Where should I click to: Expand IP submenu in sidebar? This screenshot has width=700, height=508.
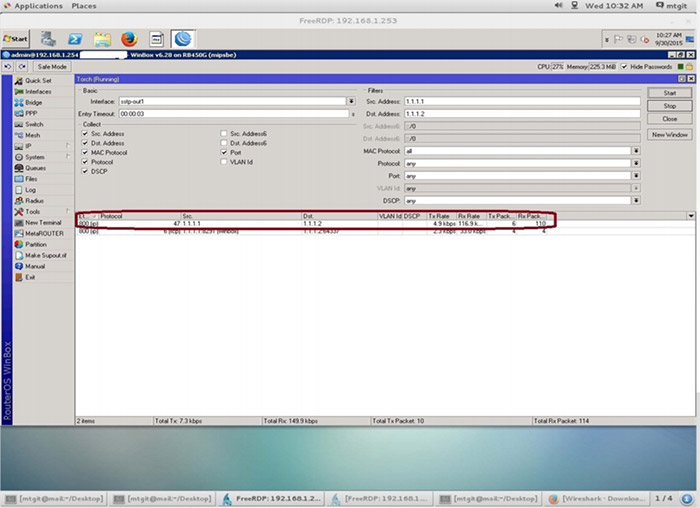[x=67, y=146]
